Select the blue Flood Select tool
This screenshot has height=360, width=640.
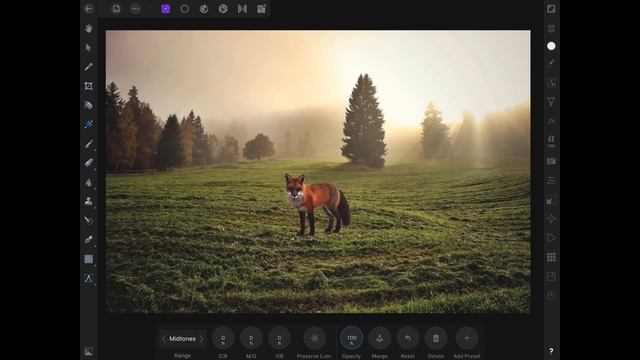(89, 124)
